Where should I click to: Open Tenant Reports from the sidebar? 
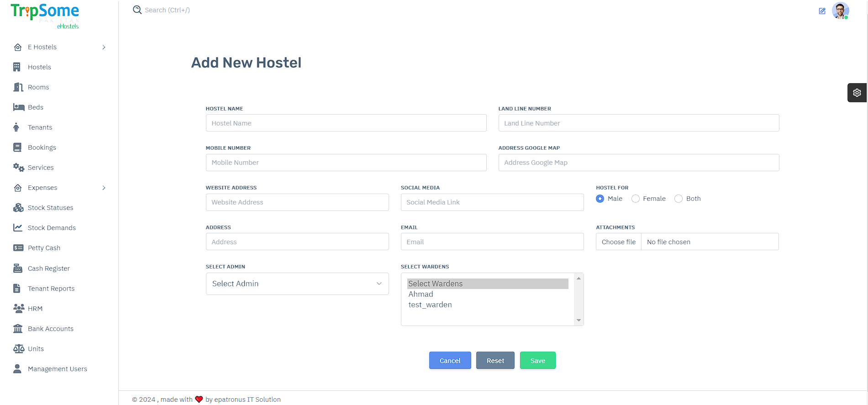(x=51, y=289)
